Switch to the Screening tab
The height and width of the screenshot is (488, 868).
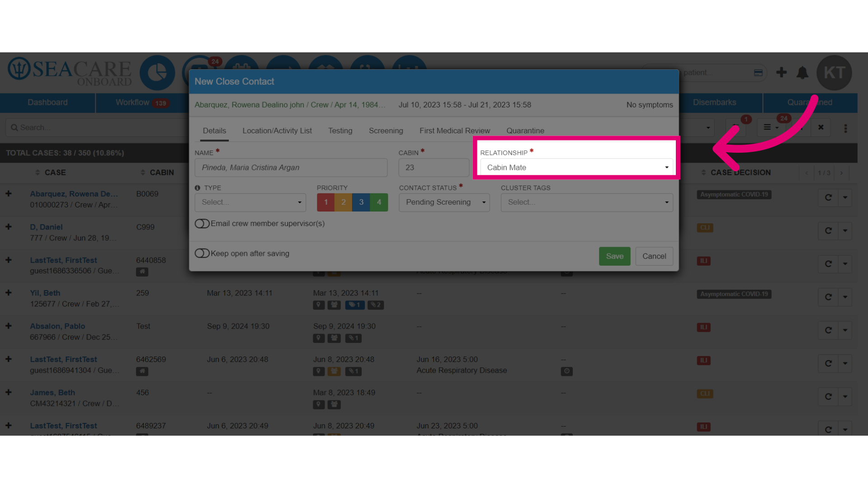386,131
